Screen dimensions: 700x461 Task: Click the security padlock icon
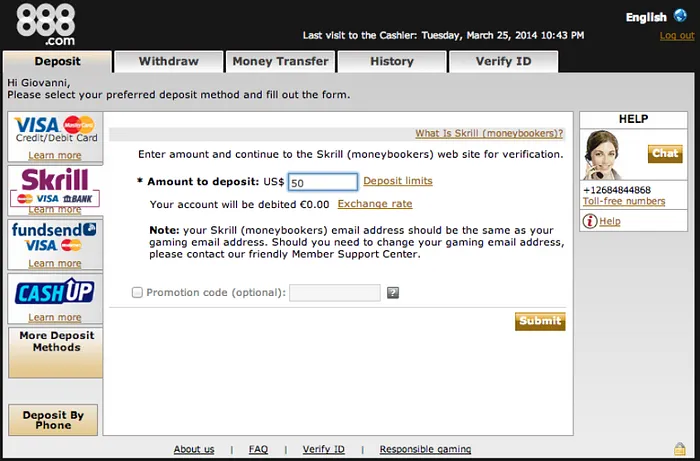click(x=680, y=449)
